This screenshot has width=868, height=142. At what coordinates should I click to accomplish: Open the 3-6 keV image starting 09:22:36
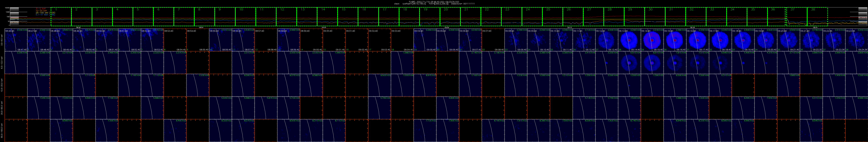[834, 40]
